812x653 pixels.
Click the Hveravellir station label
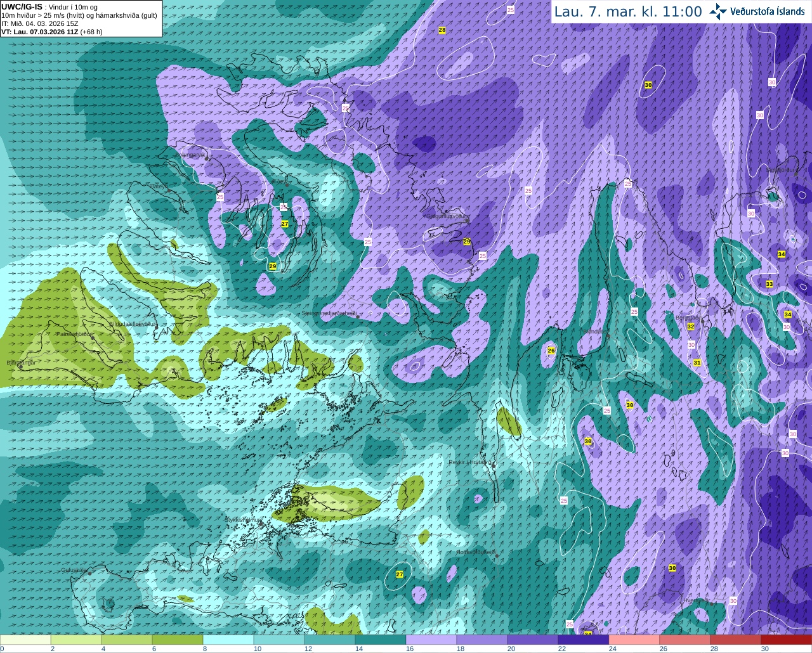(x=696, y=600)
